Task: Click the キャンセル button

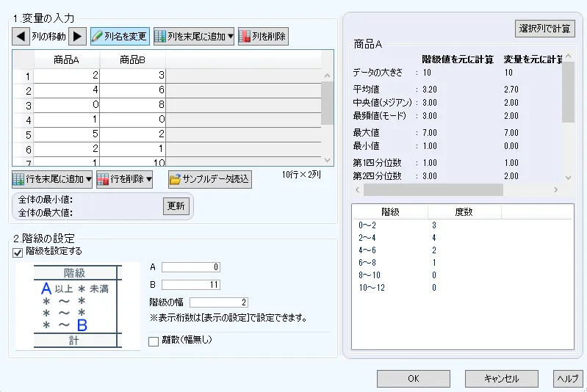Action: pos(502,379)
